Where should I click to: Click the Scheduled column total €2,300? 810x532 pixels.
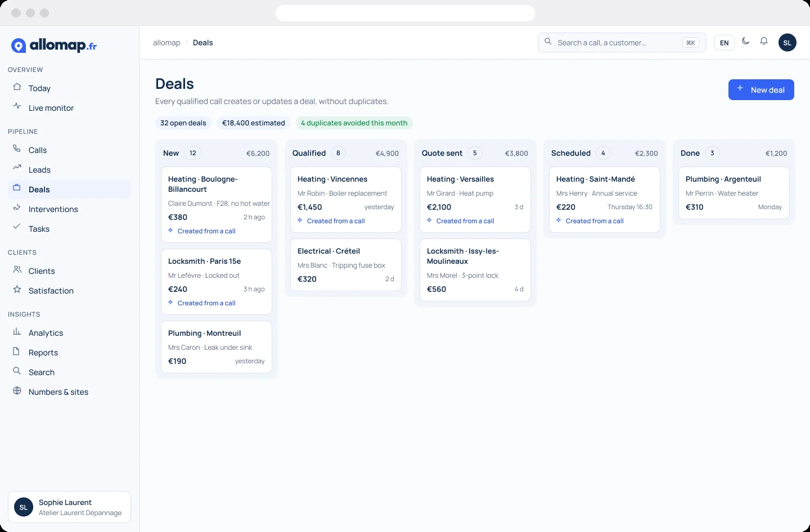[x=646, y=154]
